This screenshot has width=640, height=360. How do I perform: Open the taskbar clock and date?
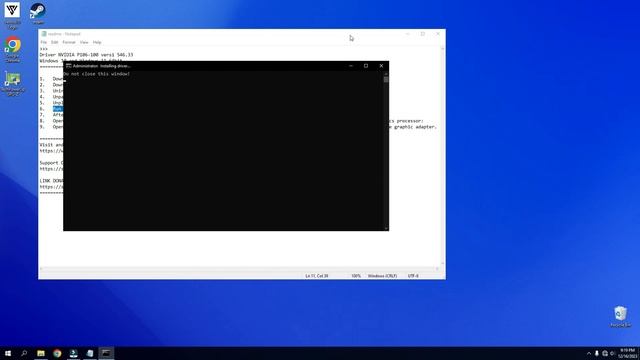tap(627, 353)
